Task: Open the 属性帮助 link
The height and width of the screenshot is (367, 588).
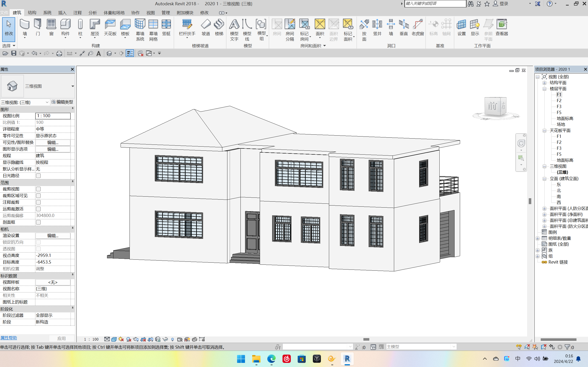Action: [9, 338]
